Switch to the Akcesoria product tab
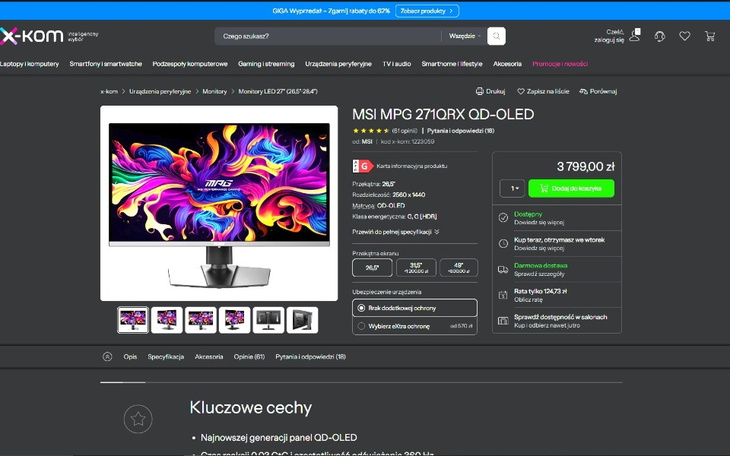The image size is (730, 456). (209, 357)
